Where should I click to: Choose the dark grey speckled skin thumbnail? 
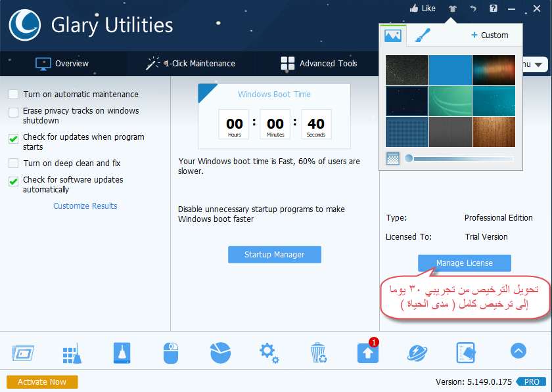pyautogui.click(x=407, y=70)
